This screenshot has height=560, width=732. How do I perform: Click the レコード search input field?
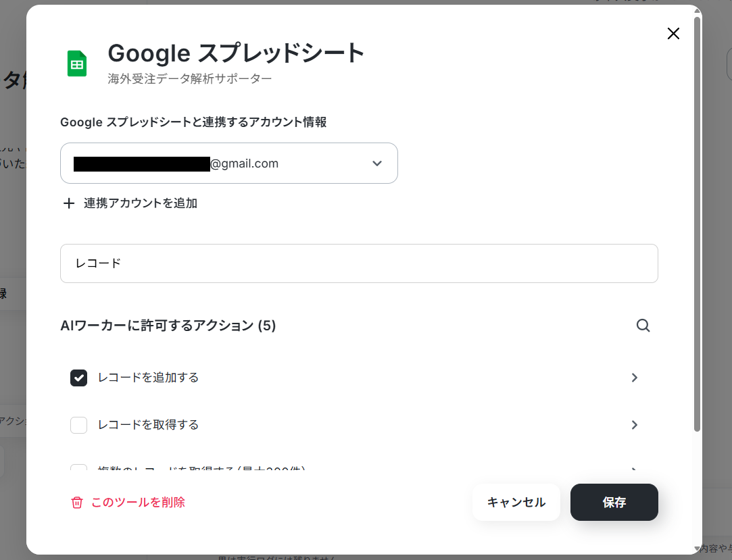359,263
